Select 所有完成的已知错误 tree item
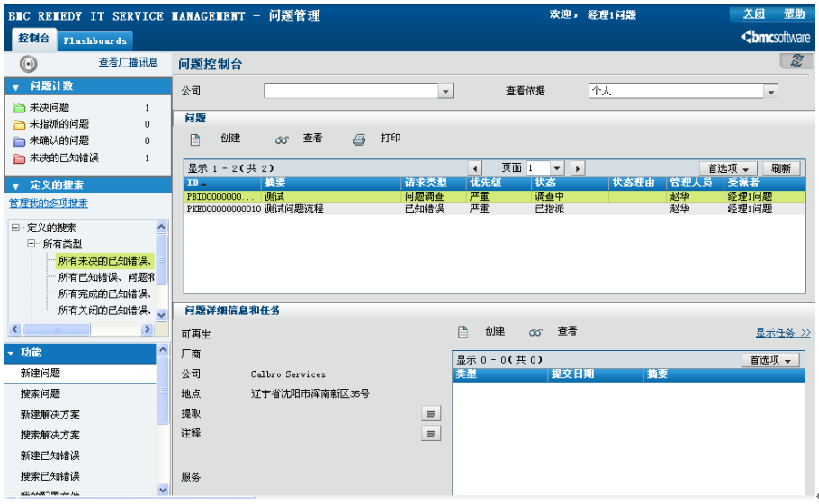Viewport: 819px width, 504px height. click(x=104, y=294)
